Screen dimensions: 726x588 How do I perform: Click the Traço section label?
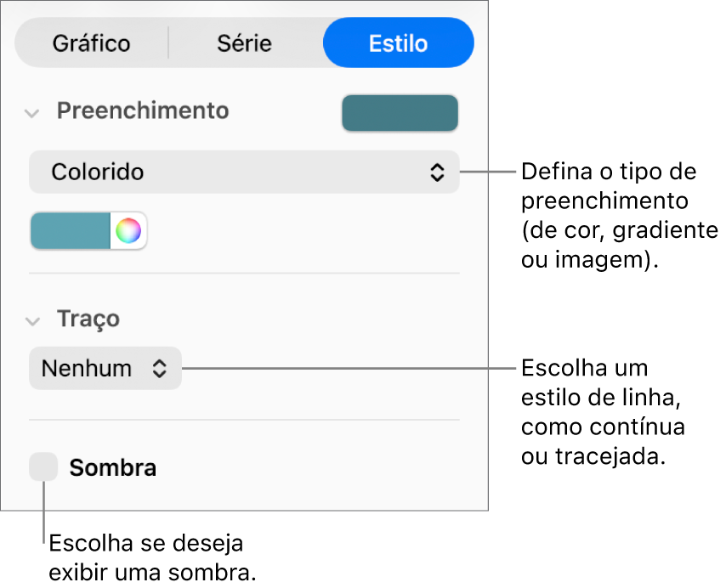(88, 319)
